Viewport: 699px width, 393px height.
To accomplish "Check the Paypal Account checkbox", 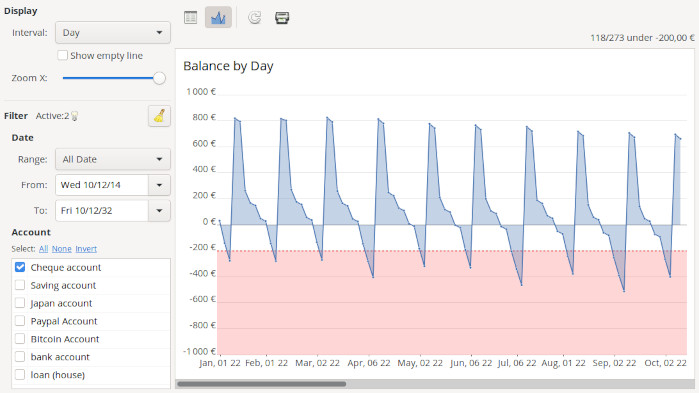I will (x=20, y=320).
